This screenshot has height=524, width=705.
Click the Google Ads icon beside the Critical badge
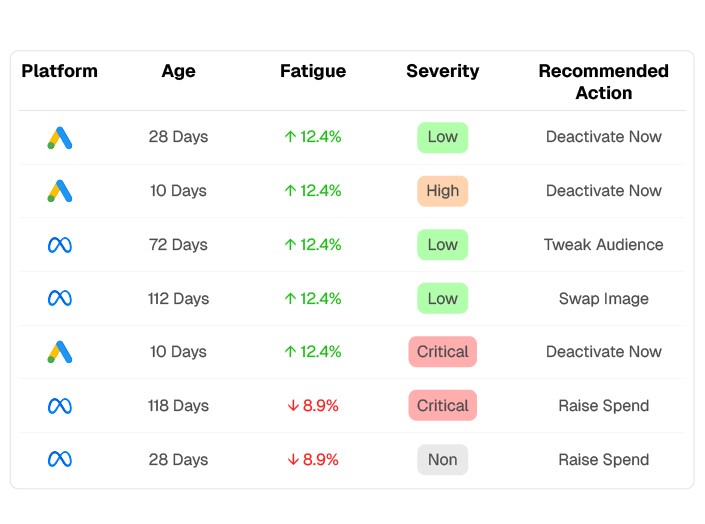(59, 352)
